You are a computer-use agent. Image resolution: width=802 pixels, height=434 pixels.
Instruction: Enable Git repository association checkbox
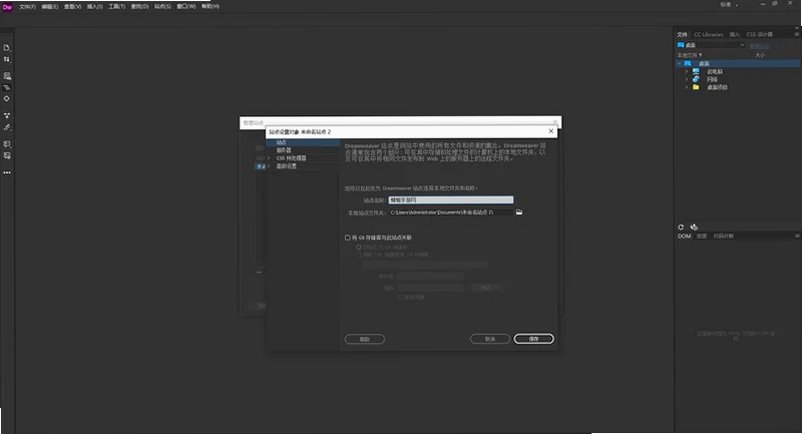348,237
